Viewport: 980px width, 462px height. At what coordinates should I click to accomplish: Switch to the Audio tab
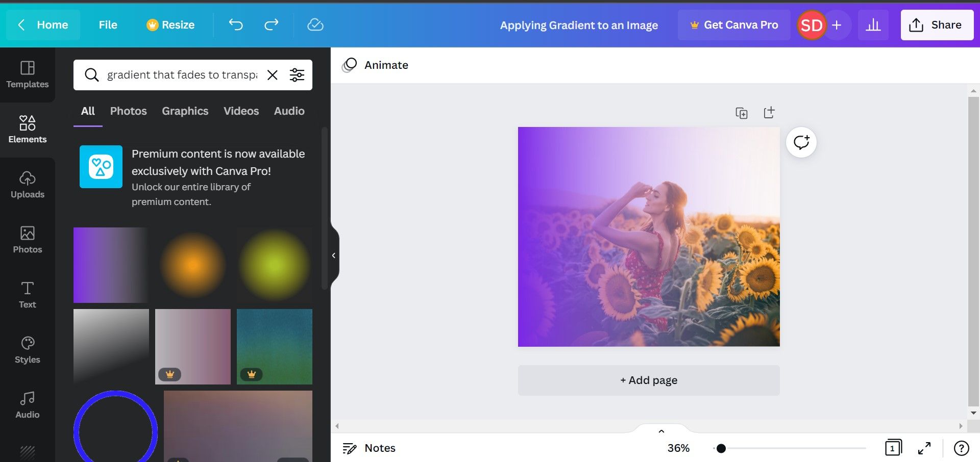tap(289, 111)
